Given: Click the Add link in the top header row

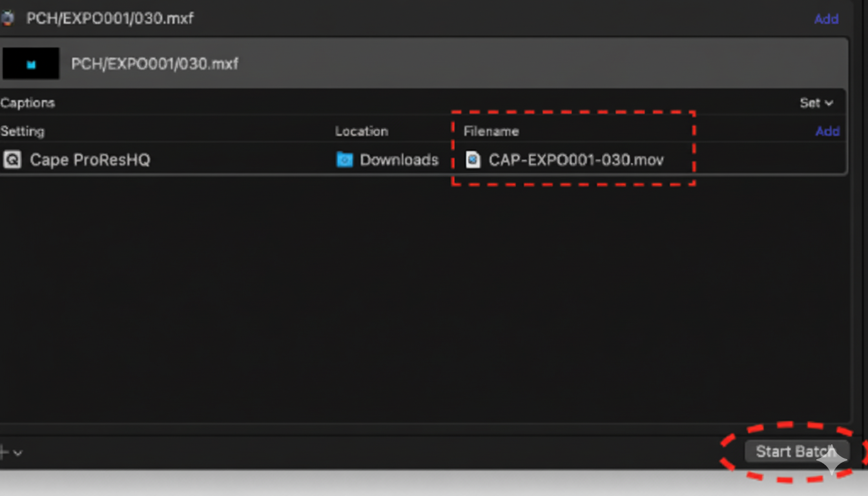Looking at the screenshot, I should coord(827,19).
